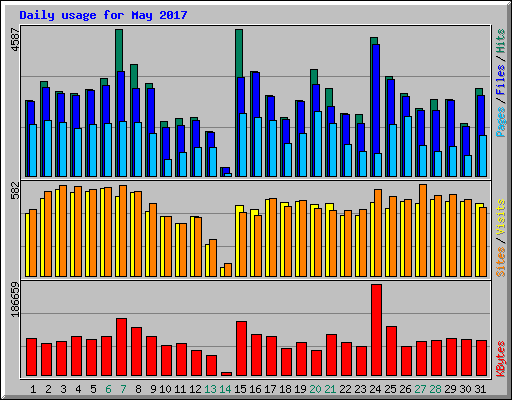Click the light blue Pages bar for day 20
The height and width of the screenshot is (400, 512).
coord(318,144)
